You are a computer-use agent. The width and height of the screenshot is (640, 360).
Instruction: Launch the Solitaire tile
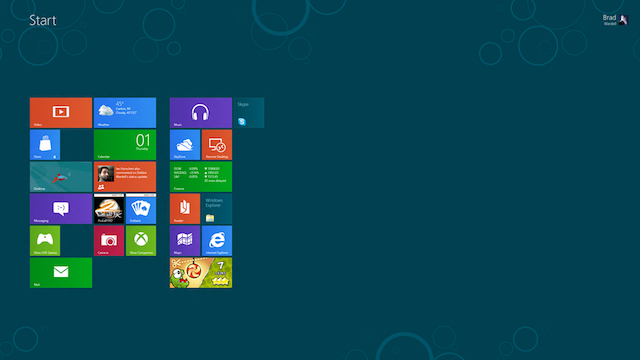[x=141, y=209]
